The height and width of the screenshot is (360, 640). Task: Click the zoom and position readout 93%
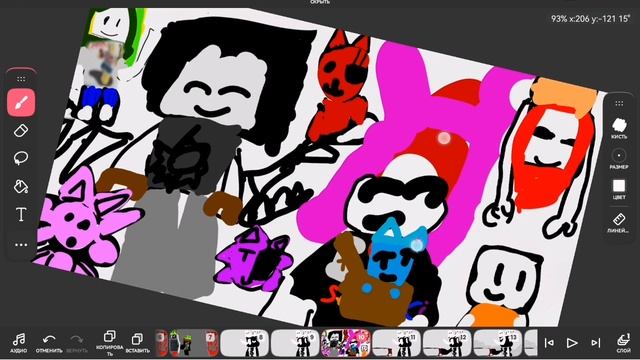[x=590, y=19]
